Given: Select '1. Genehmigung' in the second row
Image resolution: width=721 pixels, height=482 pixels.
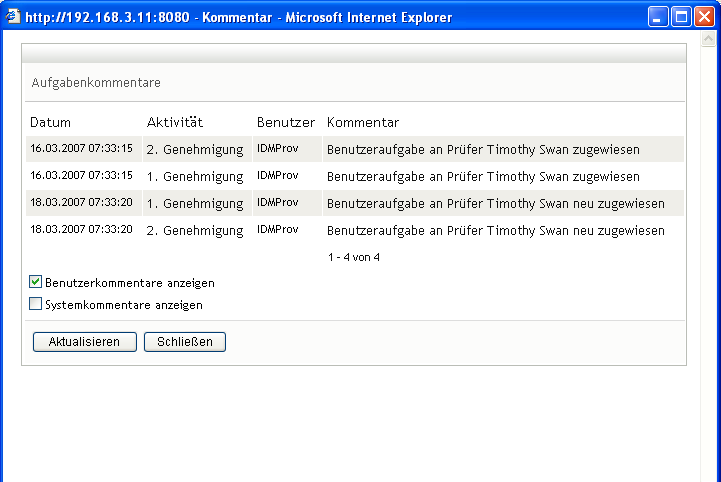Looking at the screenshot, I should tap(195, 176).
